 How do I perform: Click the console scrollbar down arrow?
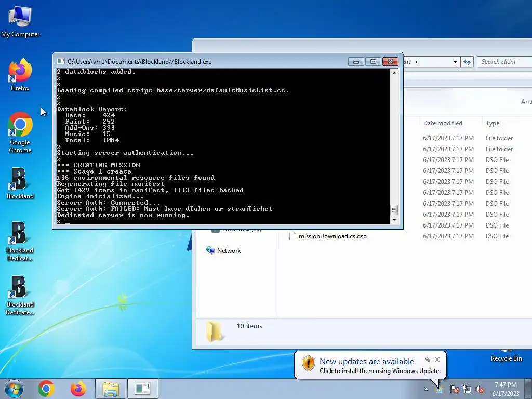click(x=394, y=220)
